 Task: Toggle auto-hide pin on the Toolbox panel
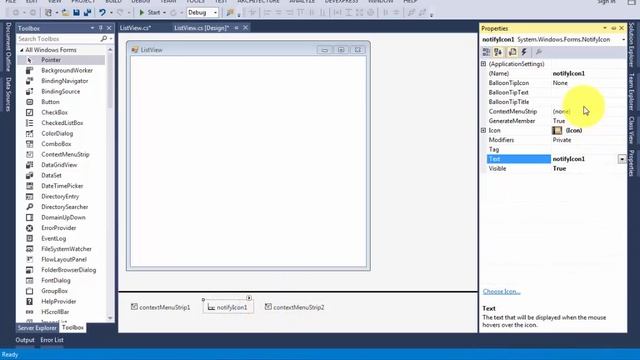(101, 28)
